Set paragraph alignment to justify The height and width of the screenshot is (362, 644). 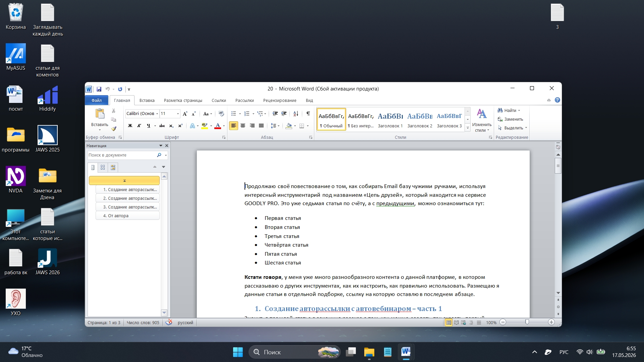[x=261, y=126]
